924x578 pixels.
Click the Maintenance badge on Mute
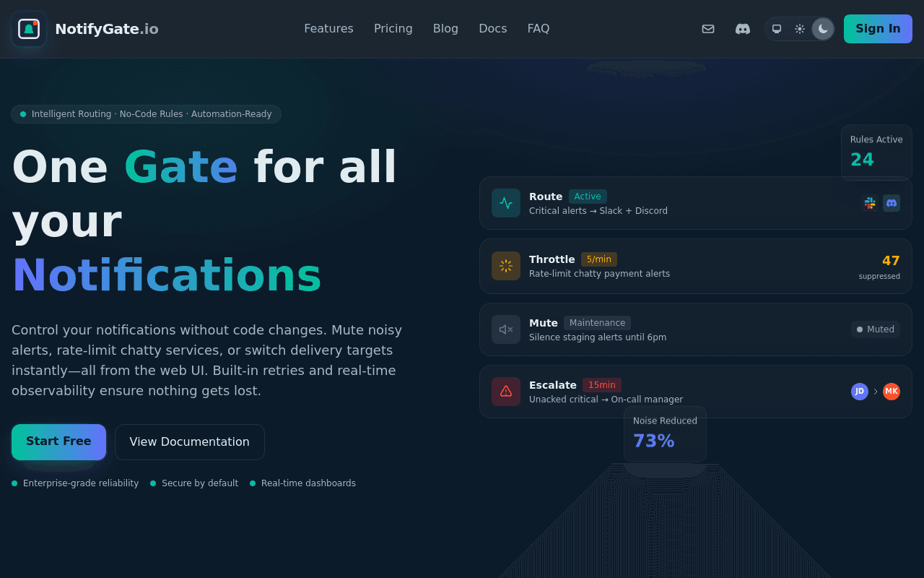tap(597, 323)
